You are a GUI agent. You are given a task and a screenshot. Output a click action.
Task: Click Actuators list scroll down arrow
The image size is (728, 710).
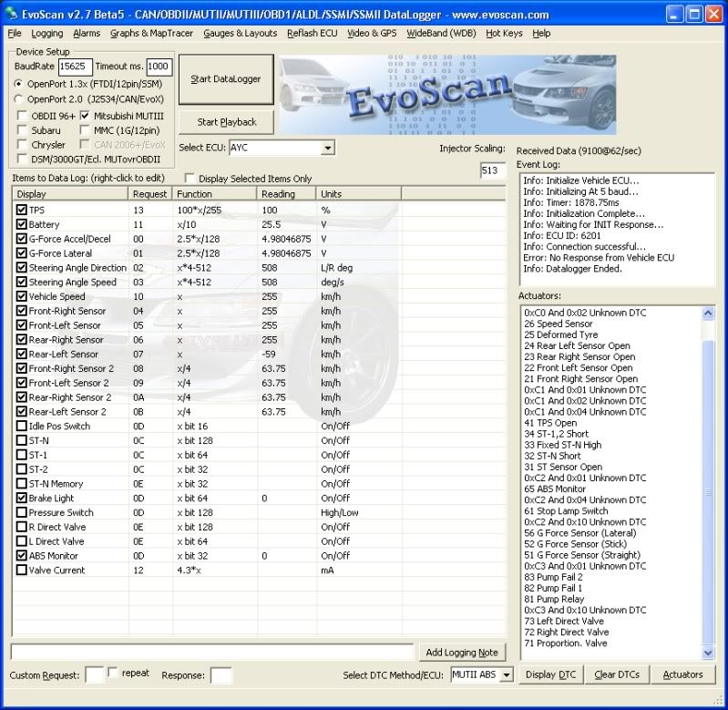[708, 653]
